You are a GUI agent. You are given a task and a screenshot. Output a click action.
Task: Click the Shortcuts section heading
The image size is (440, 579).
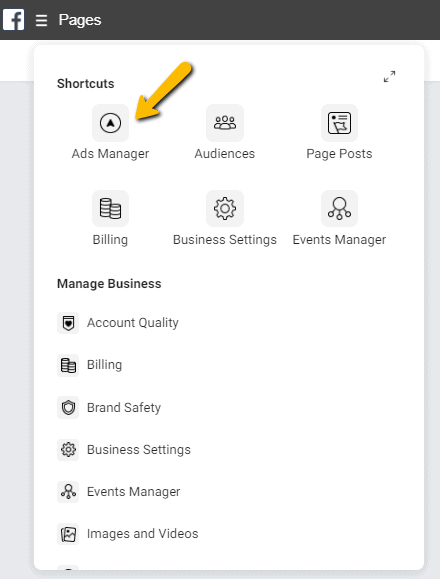coord(86,83)
